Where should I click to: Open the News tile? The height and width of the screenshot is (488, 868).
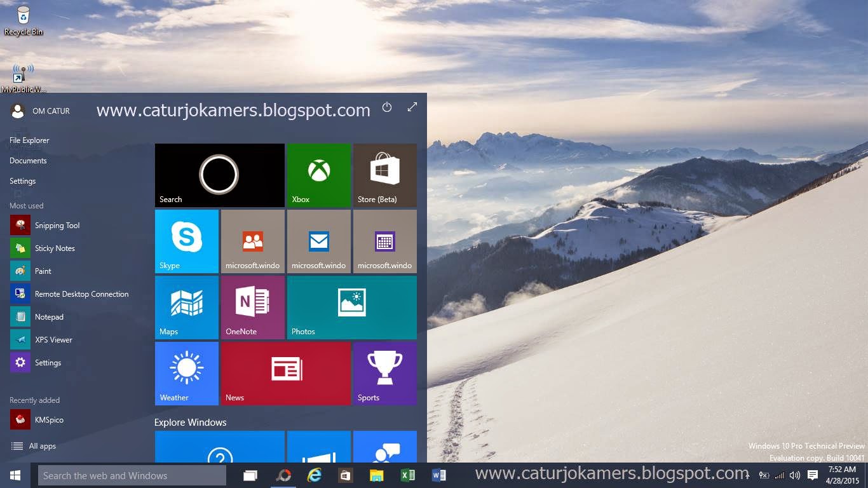click(x=285, y=374)
